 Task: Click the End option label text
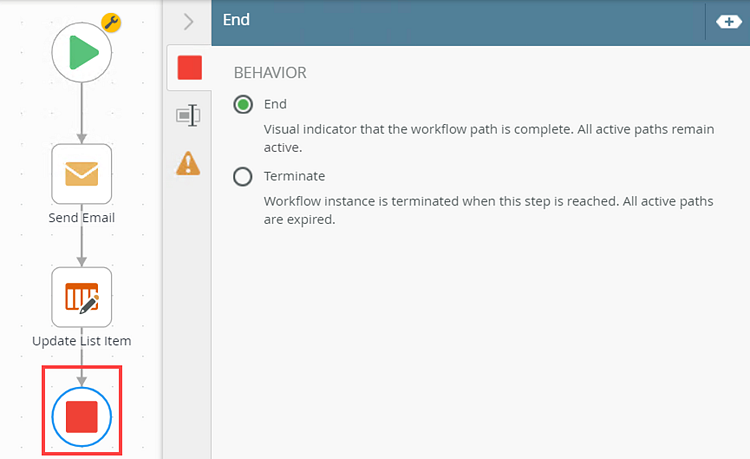point(275,104)
